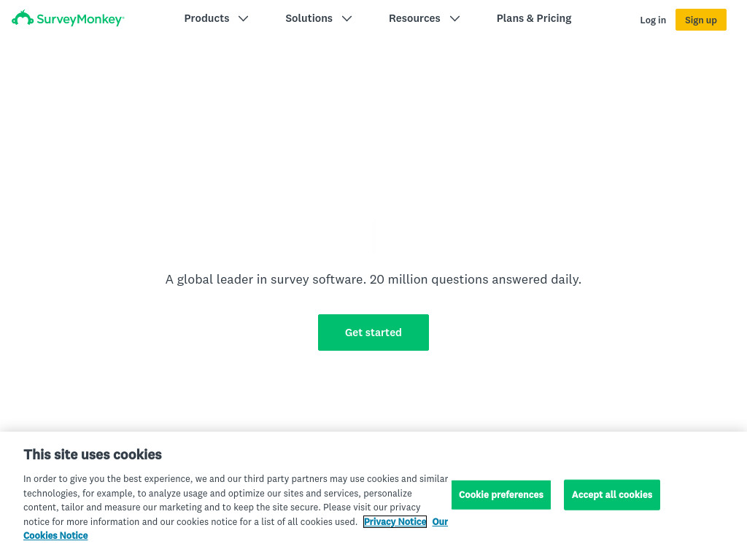Viewport: 747px width, 560px height.
Task: Open the Privacy Notice link
Action: 395,521
